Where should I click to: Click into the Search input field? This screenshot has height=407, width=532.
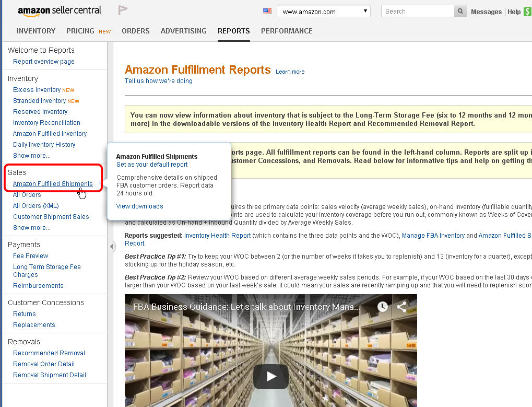418,11
